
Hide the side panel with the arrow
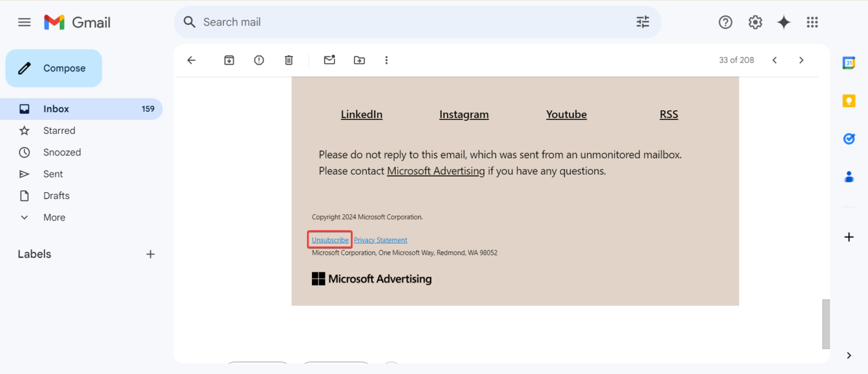(x=849, y=355)
